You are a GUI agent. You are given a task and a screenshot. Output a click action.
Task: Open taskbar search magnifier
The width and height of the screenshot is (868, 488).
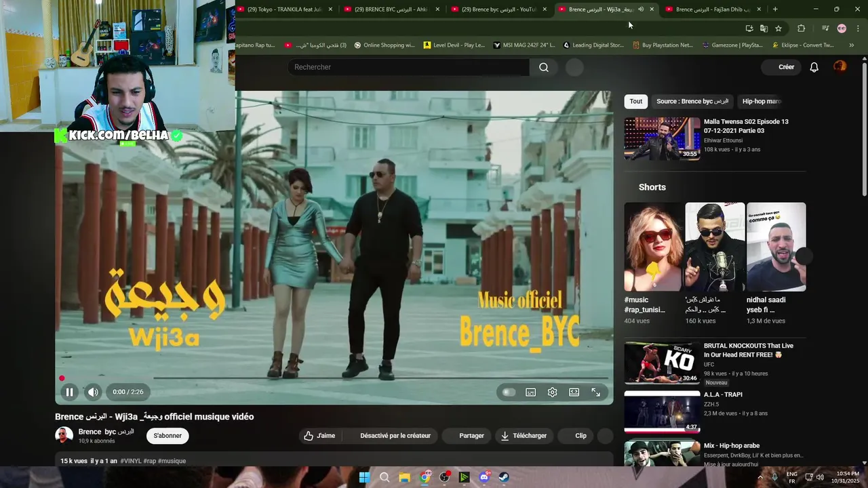(x=384, y=477)
